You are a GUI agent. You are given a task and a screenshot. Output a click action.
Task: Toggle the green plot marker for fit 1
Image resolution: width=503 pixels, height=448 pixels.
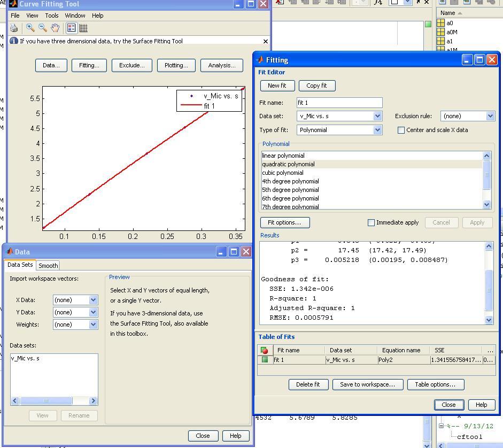(265, 360)
